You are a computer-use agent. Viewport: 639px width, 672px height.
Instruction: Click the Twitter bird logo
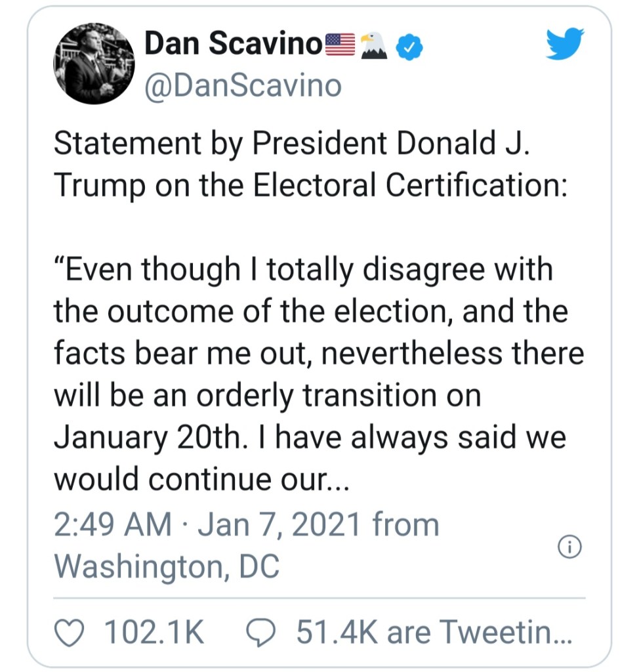tap(565, 45)
